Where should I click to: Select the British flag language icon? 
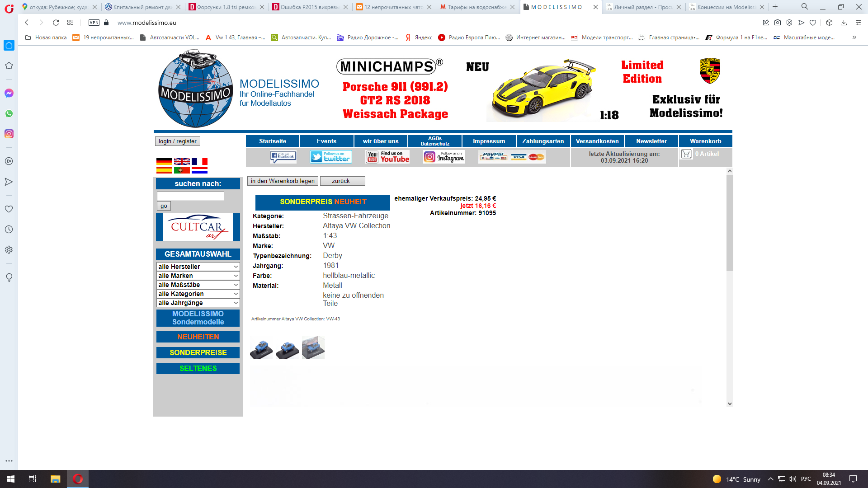182,161
